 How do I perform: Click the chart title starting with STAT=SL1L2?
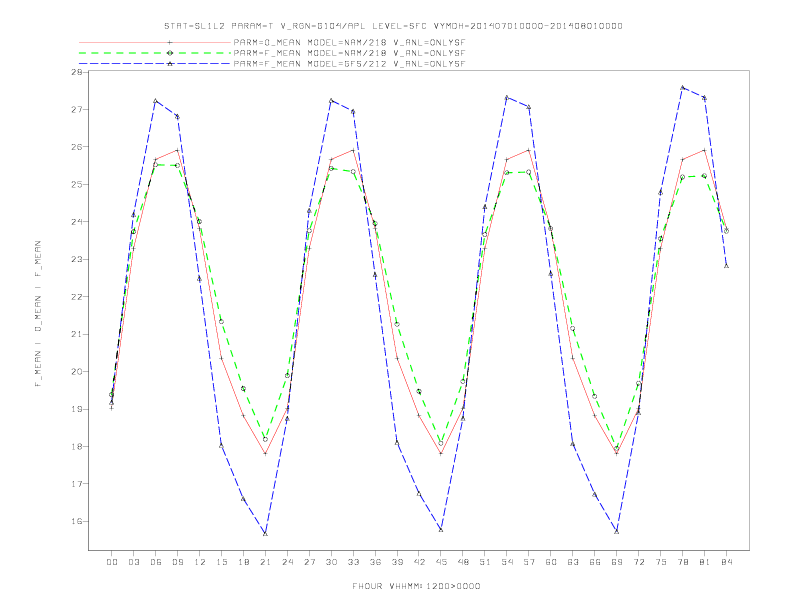pos(393,26)
